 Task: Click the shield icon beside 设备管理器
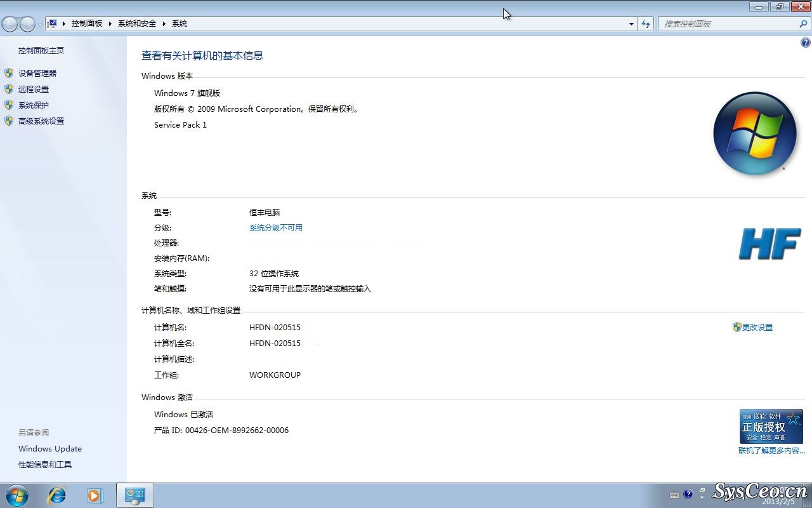coord(9,73)
